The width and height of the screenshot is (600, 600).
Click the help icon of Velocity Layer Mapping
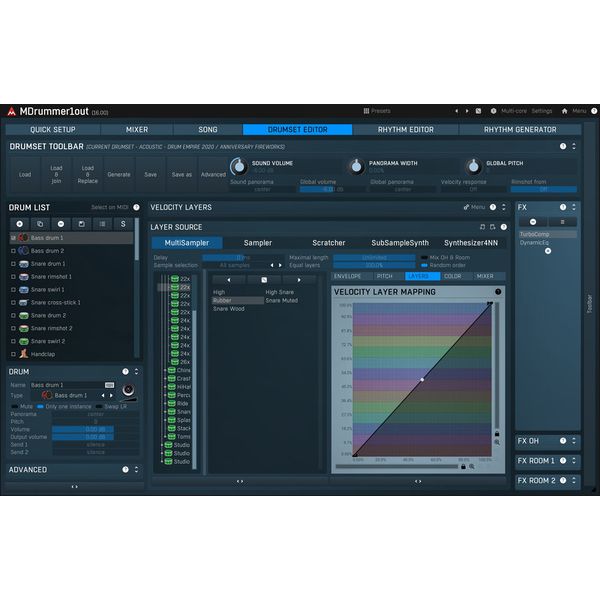pos(498,292)
